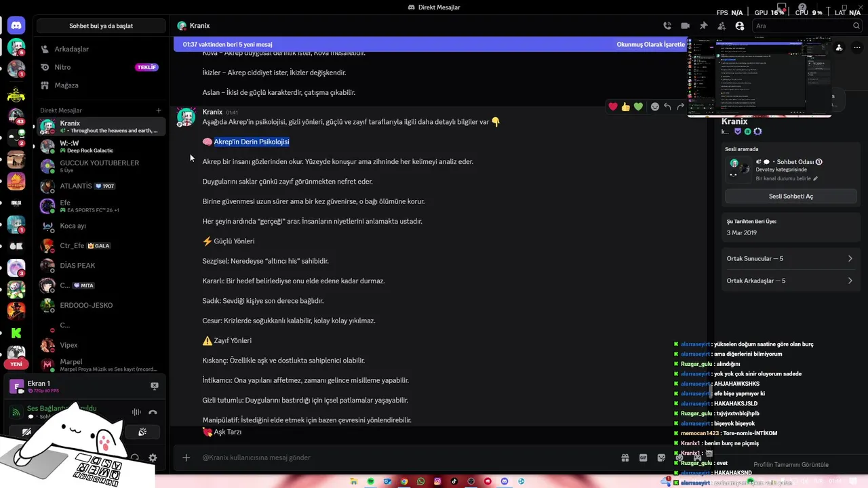868x488 pixels.
Task: Expand Ortak Sunucular — 5
Action: 789,259
